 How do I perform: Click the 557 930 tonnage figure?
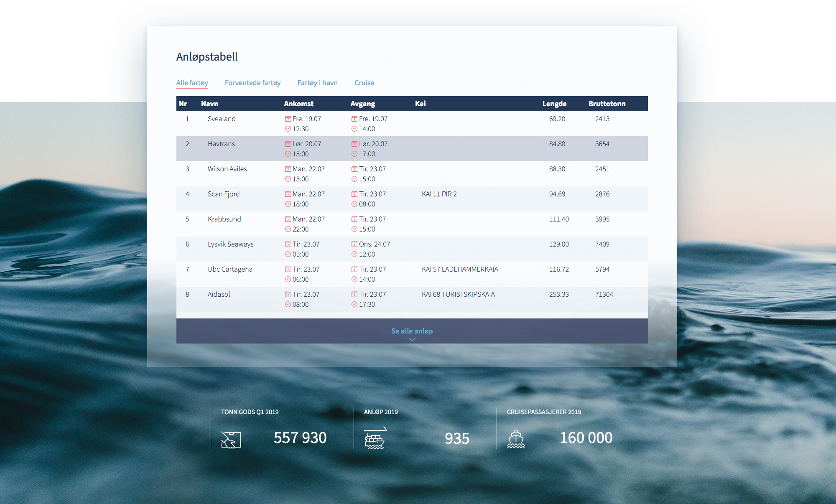tap(300, 438)
